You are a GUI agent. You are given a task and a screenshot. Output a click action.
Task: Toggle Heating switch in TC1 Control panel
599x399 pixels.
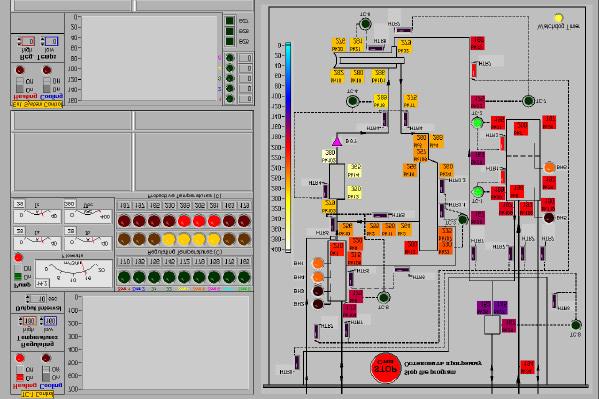(20, 373)
